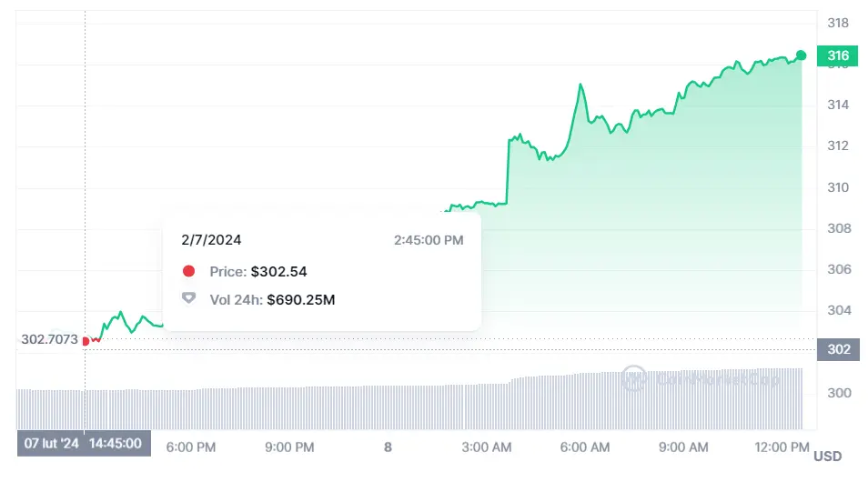Click the 3:00 AM time axis label
868x482 pixels.
[x=487, y=447]
